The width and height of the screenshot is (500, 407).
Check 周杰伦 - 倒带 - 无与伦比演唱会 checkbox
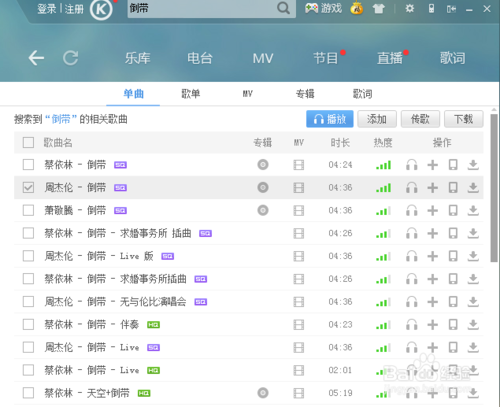pos(28,302)
